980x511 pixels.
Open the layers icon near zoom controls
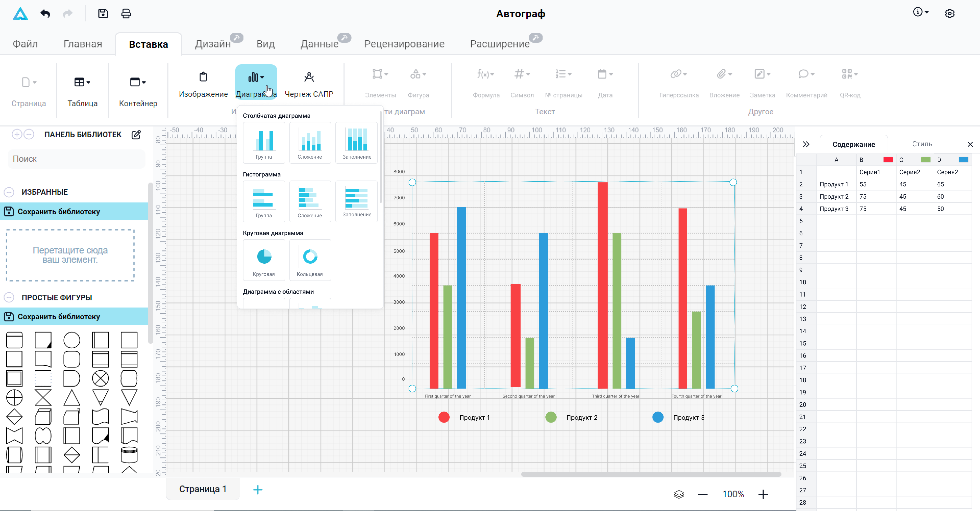click(679, 494)
